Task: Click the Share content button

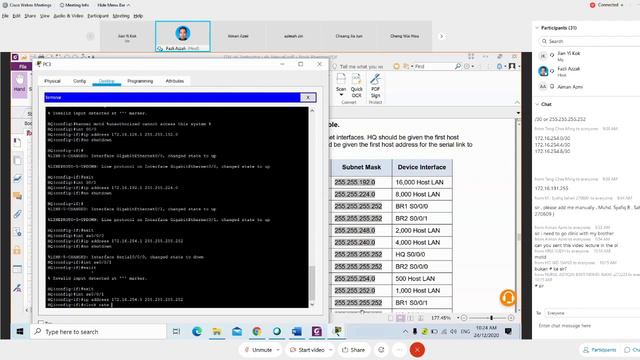Action: coord(353,350)
